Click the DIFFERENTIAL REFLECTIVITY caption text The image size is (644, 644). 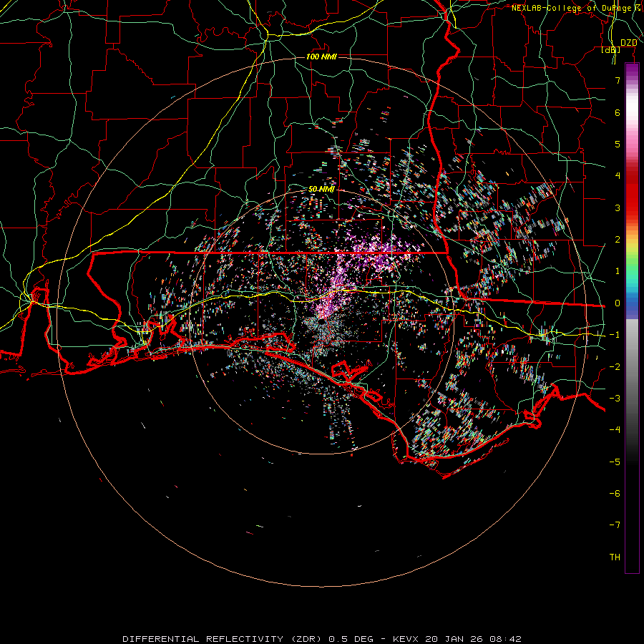(x=203, y=639)
